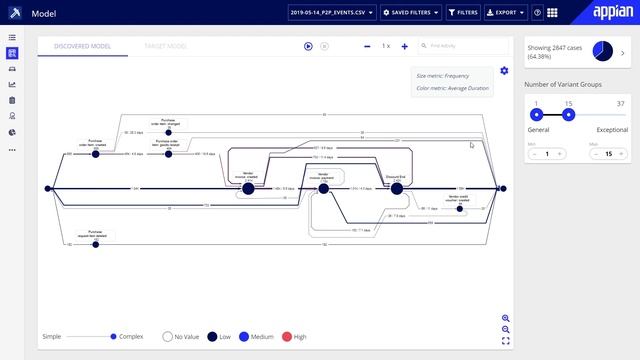Select the Purchase order item goods receipt node

click(169, 154)
